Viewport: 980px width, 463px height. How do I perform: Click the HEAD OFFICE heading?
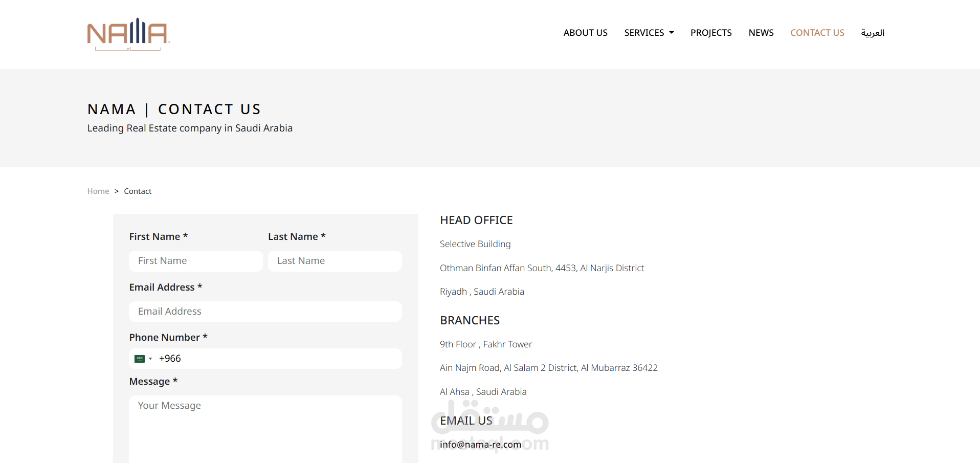click(x=476, y=220)
